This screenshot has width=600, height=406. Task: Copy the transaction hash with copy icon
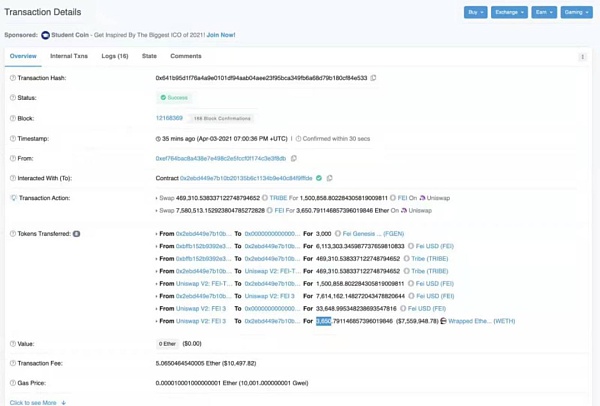click(x=373, y=78)
